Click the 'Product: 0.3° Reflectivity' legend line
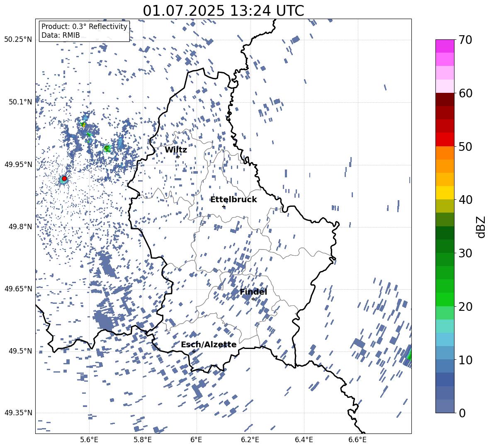491x448 pixels. point(84,27)
